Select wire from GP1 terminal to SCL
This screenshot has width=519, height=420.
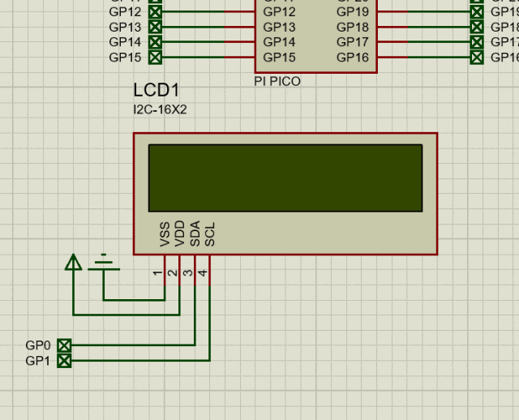coord(139,361)
